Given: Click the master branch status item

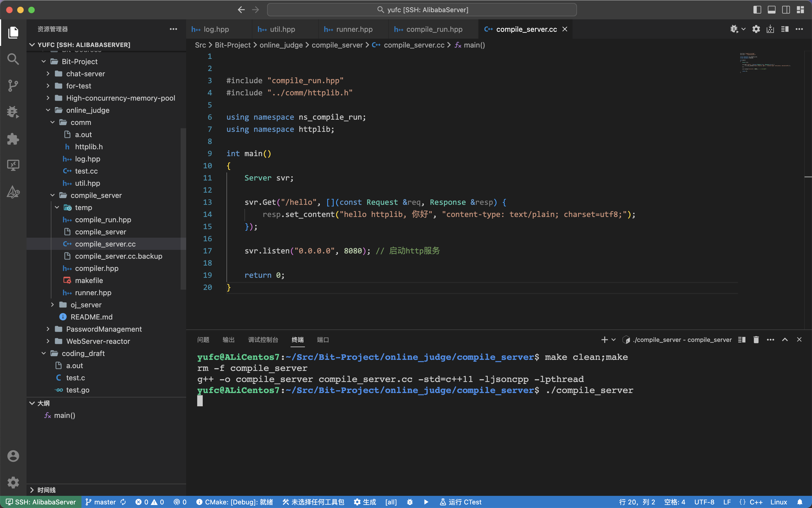Looking at the screenshot, I should [100, 502].
